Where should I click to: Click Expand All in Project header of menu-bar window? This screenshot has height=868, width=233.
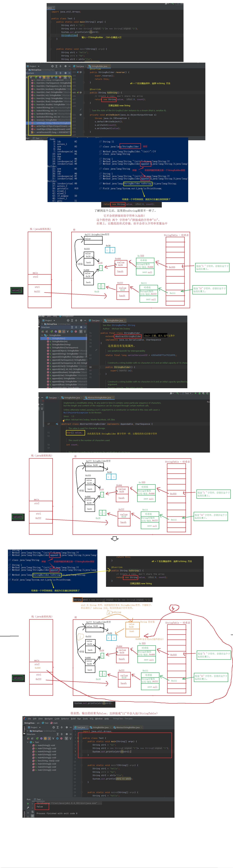[x=58, y=727]
